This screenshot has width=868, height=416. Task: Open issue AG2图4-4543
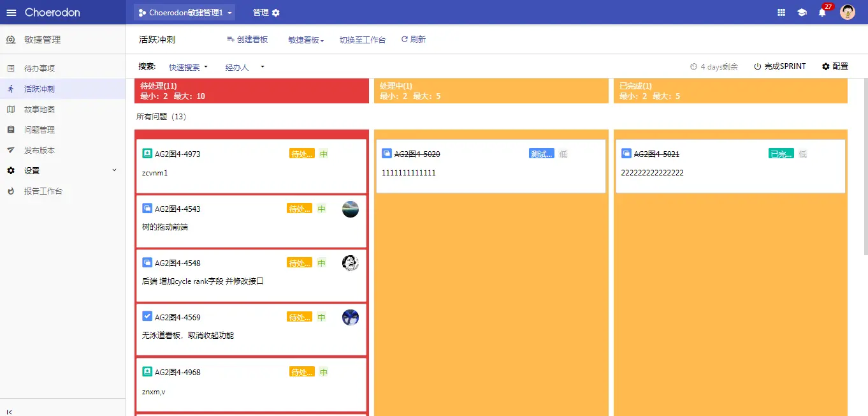coord(178,209)
